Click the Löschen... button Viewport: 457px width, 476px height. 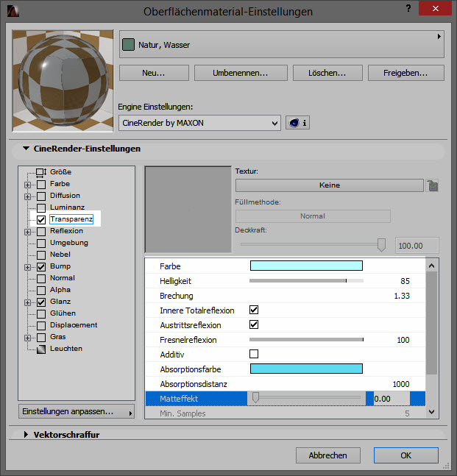coord(327,73)
